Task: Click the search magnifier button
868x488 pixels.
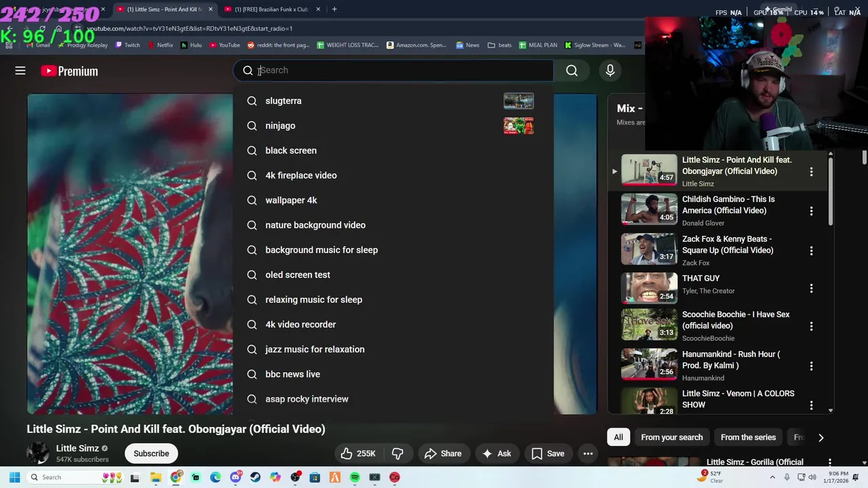Action: tap(572, 70)
